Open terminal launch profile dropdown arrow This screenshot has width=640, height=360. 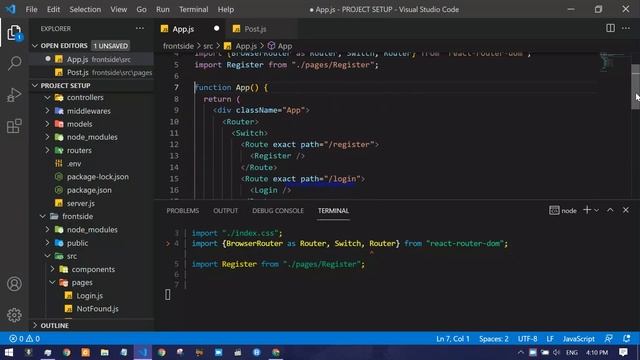(x=596, y=210)
